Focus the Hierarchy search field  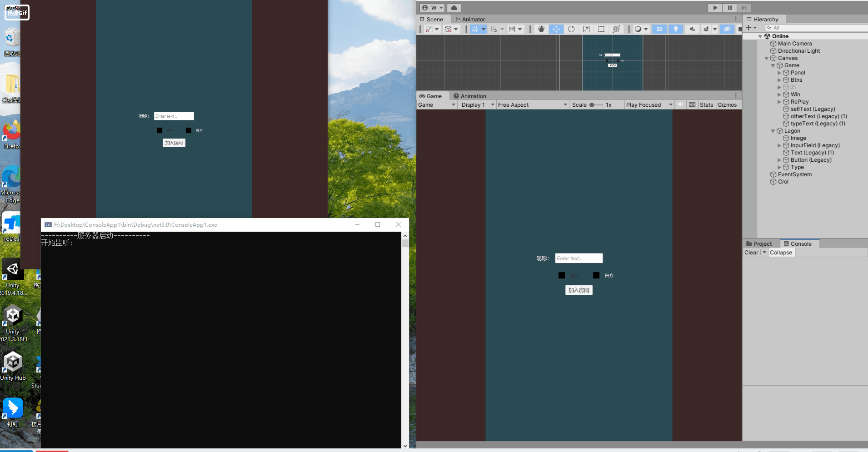pyautogui.click(x=816, y=28)
